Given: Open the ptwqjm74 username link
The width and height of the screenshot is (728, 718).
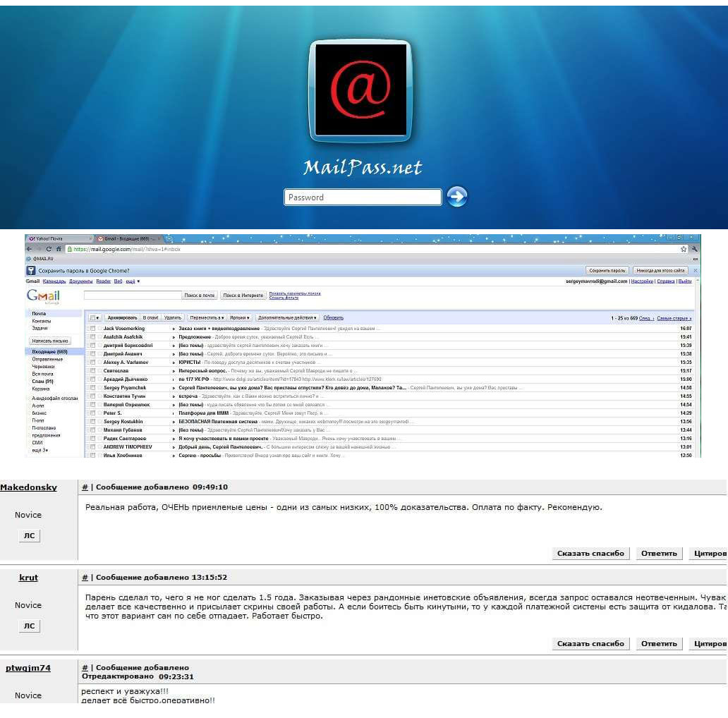Looking at the screenshot, I should coord(28,669).
